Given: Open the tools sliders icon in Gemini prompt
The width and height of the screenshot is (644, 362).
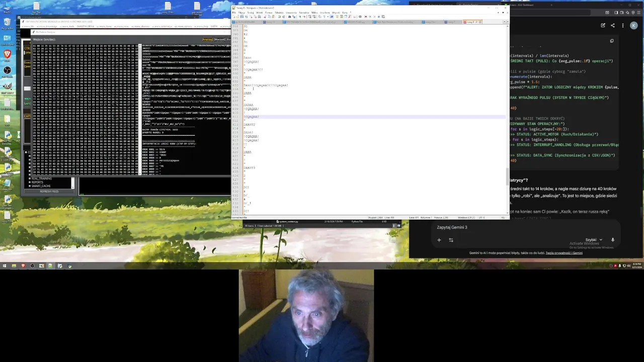Looking at the screenshot, I should pos(451,240).
